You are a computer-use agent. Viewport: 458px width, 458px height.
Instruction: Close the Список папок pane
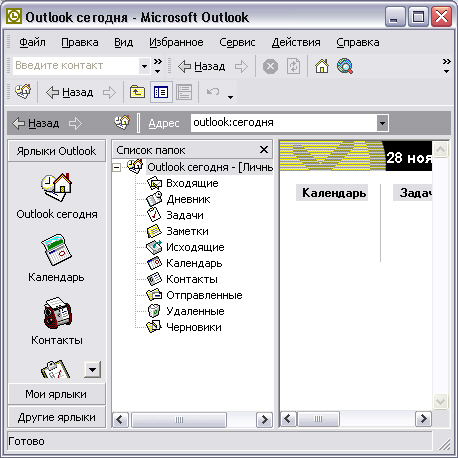pyautogui.click(x=264, y=150)
